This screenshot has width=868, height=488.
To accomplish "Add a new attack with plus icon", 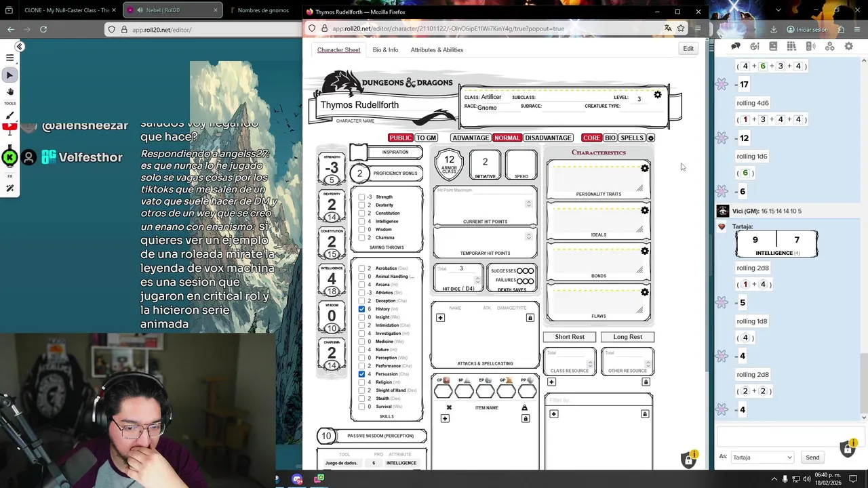I will point(440,318).
